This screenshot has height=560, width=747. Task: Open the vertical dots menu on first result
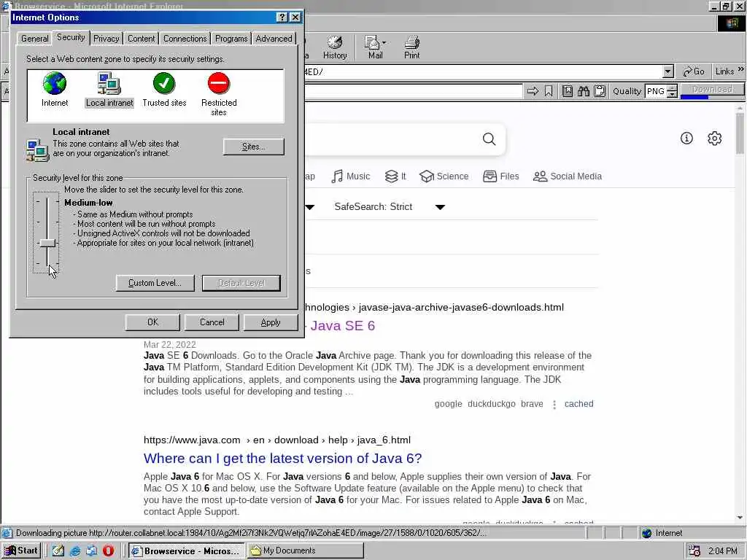pyautogui.click(x=554, y=404)
